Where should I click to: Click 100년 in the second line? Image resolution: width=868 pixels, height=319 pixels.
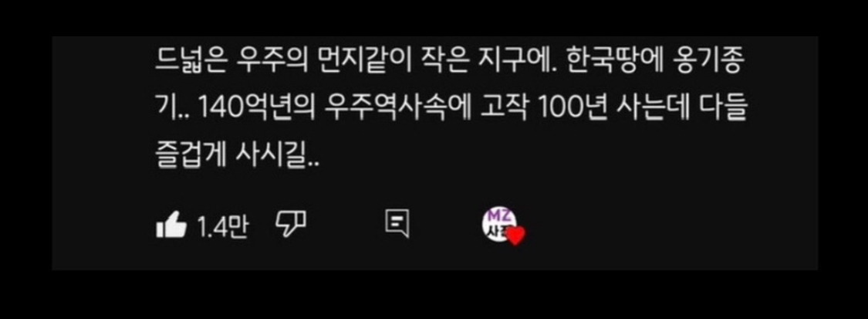tap(574, 110)
